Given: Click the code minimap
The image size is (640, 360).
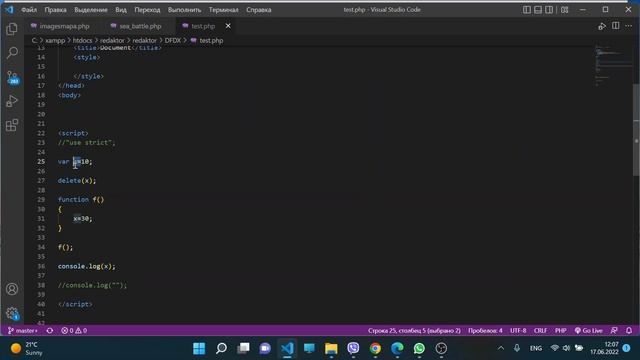Looking at the screenshot, I should [x=612, y=65].
